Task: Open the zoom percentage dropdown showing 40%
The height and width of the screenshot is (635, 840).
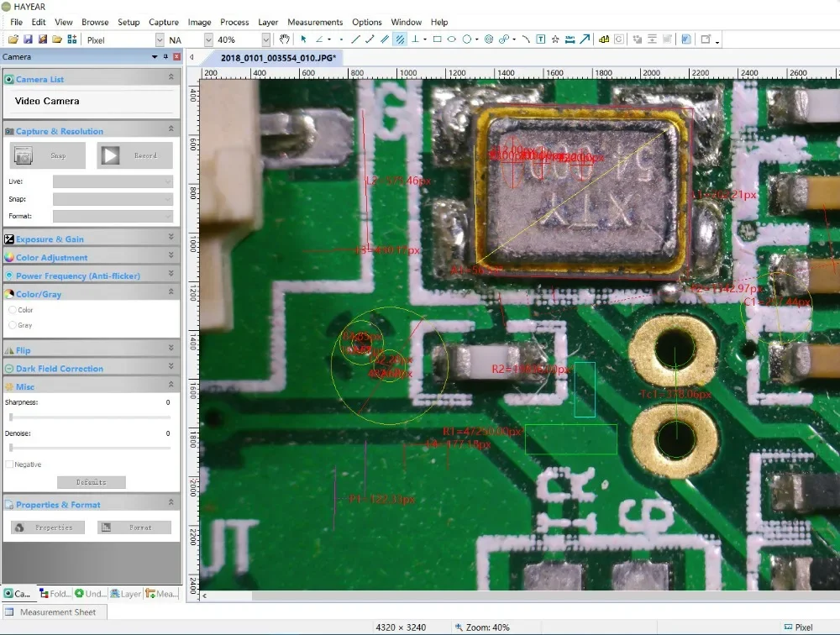Action: [x=266, y=39]
